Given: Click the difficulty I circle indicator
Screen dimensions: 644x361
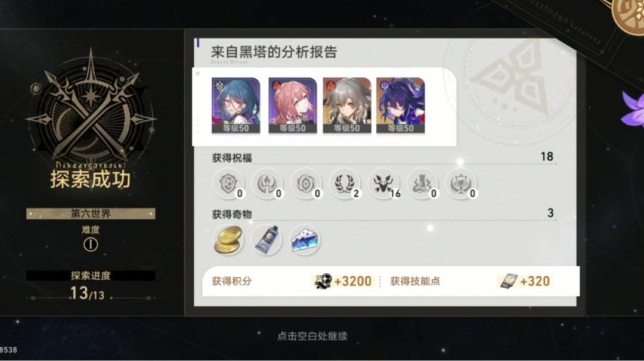Looking at the screenshot, I should [91, 245].
